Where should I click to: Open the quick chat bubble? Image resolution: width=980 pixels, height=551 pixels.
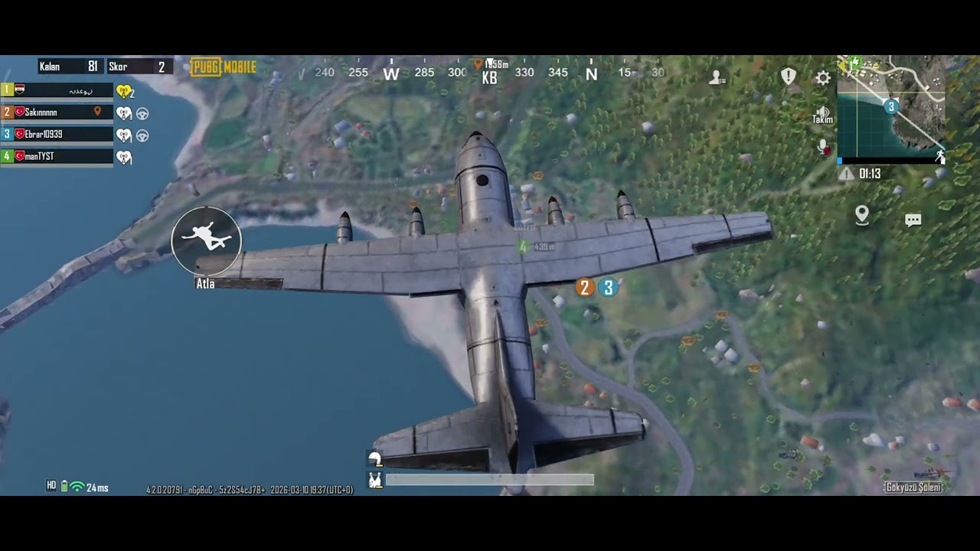913,220
